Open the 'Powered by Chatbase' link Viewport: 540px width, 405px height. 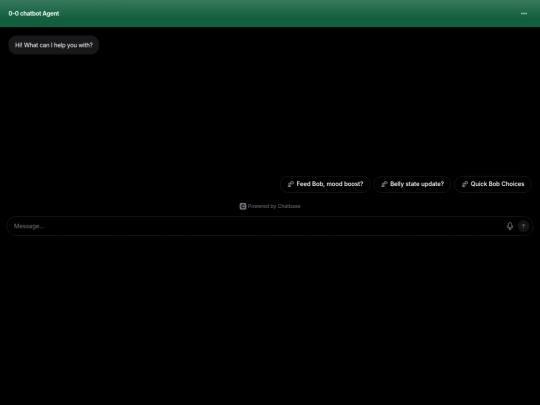(x=270, y=206)
